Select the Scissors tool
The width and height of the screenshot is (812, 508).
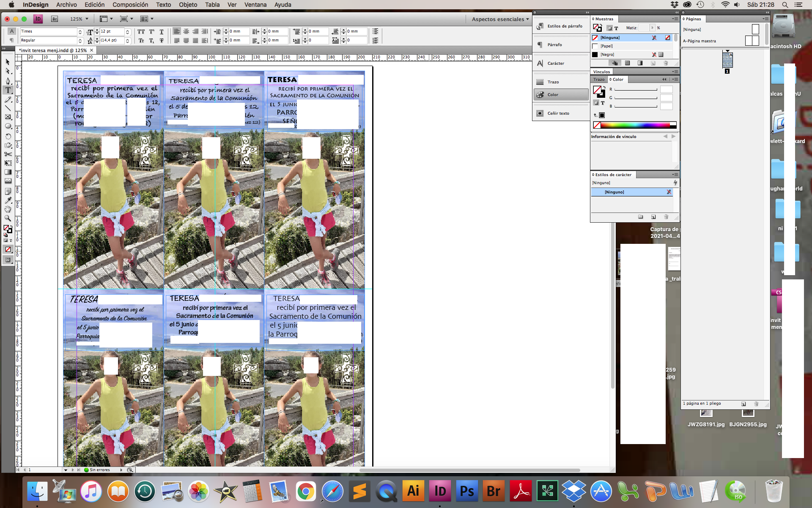[8, 154]
